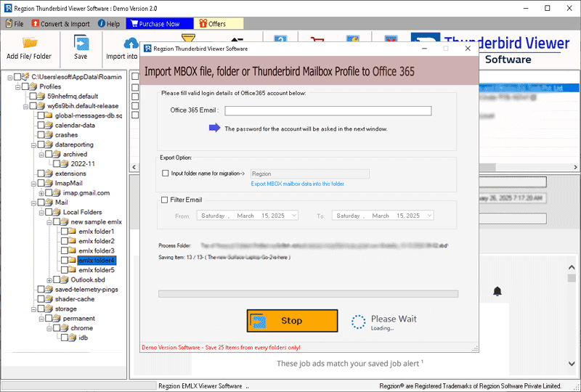Collapse the Mail tree node
Viewport: 581px width, 392px height.
click(x=33, y=203)
